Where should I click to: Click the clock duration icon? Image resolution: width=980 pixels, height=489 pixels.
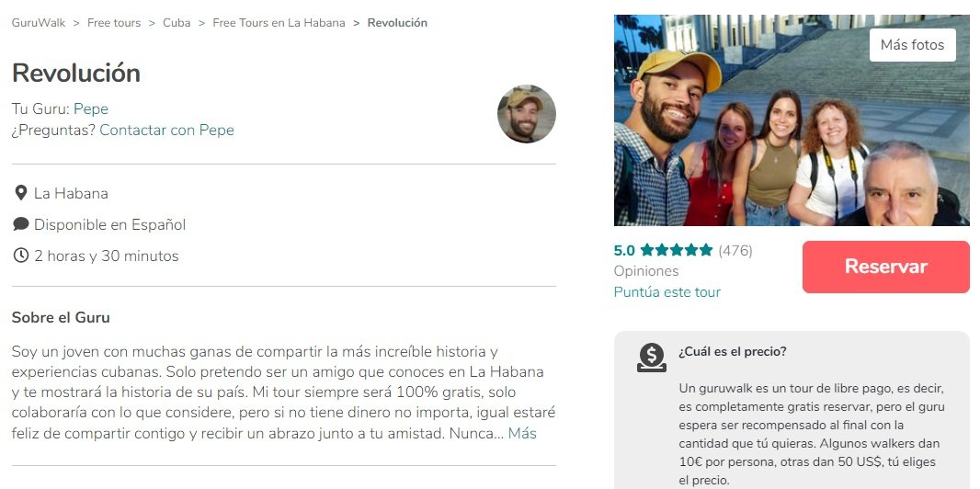20,256
